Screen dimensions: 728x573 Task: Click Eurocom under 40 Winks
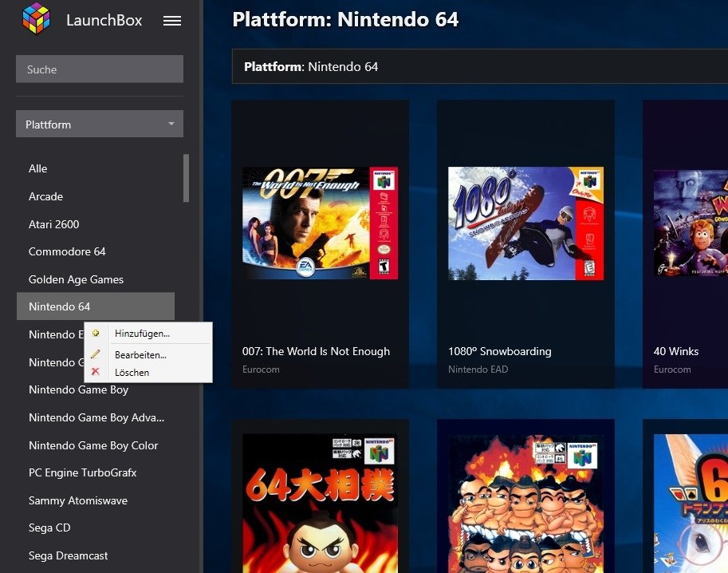point(672,369)
